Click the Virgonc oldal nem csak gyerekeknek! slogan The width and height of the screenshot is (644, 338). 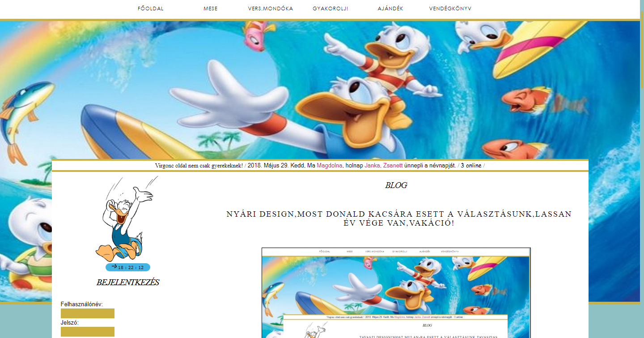pyautogui.click(x=199, y=166)
